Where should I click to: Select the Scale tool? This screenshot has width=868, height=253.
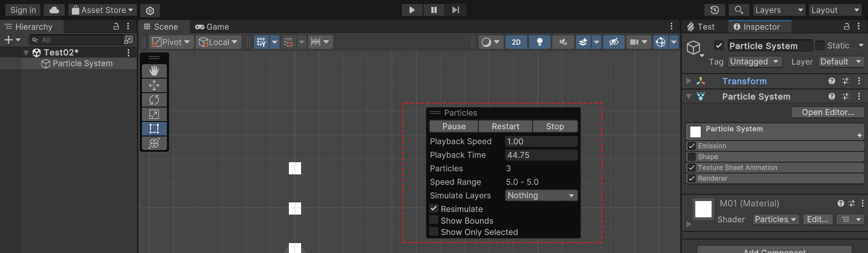[154, 114]
